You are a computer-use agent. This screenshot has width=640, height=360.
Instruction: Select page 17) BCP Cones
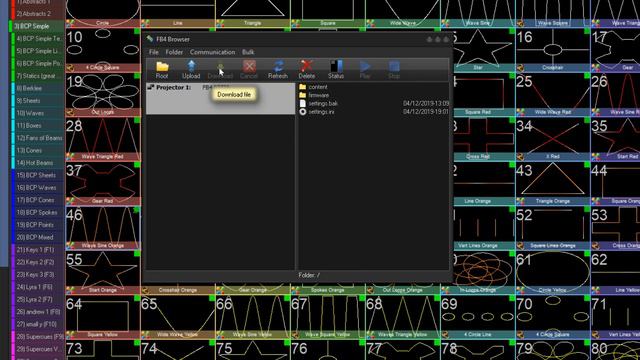(38, 200)
